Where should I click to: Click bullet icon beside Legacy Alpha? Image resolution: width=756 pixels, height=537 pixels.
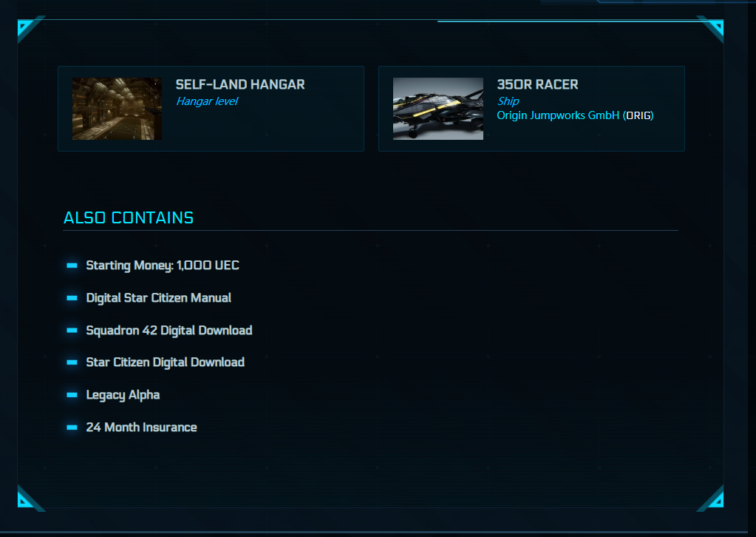[72, 395]
